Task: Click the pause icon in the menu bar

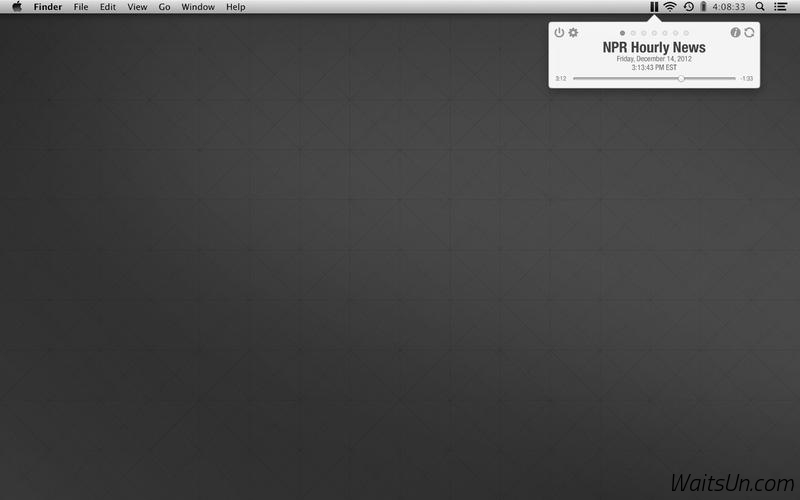Action: pyautogui.click(x=654, y=7)
